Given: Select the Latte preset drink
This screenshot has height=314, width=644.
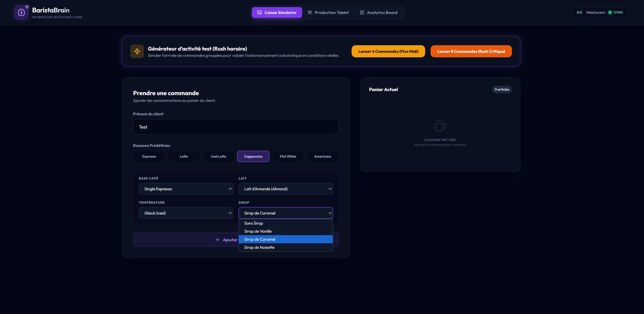Looking at the screenshot, I should point(184,156).
